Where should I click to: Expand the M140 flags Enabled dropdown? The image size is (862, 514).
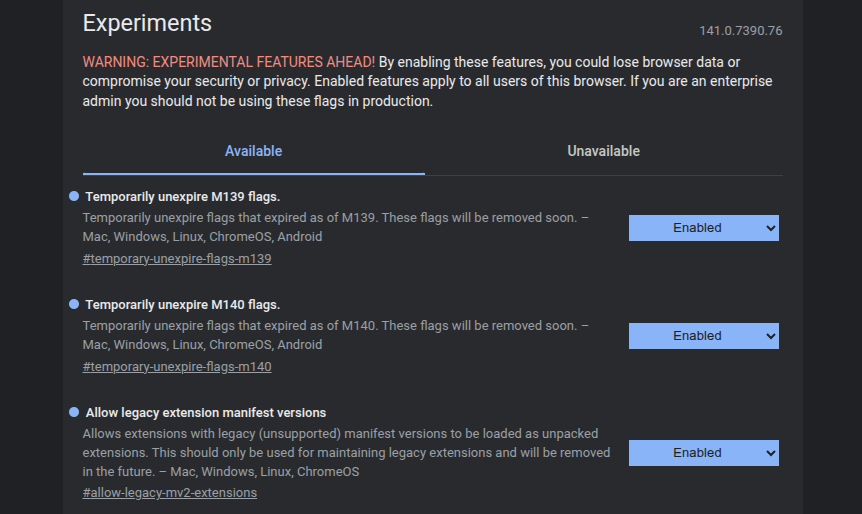tap(703, 336)
